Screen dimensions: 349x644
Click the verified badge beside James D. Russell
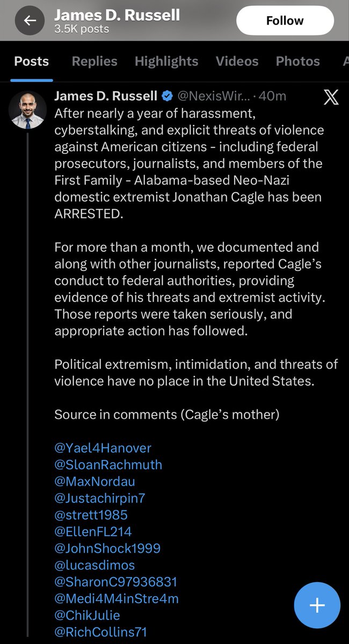click(167, 96)
